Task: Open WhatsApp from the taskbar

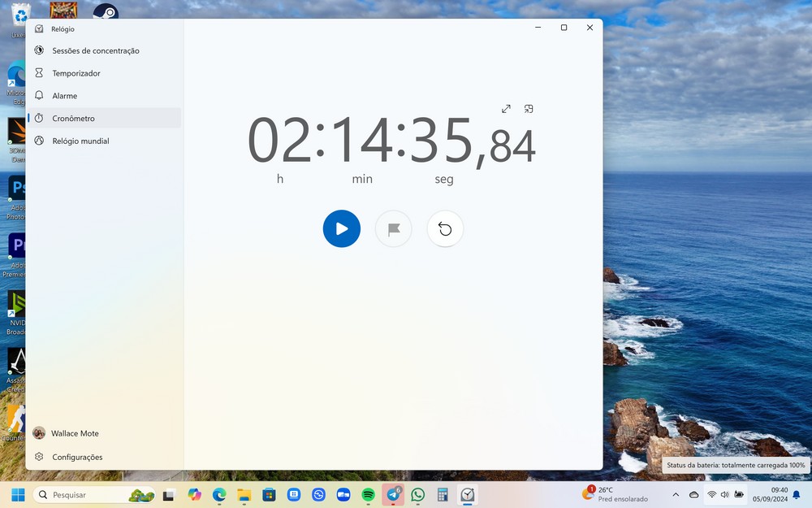Action: tap(418, 495)
